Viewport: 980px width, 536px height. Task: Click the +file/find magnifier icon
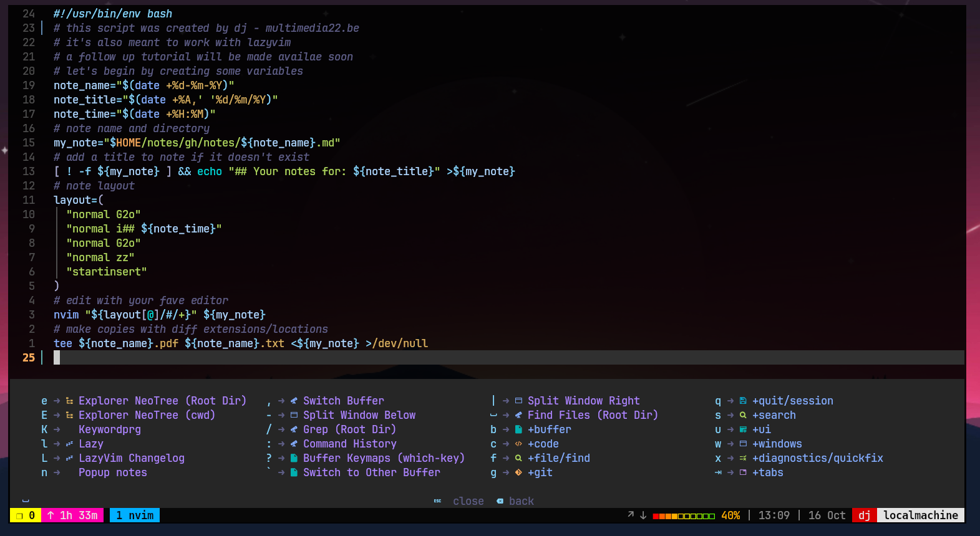pos(518,458)
